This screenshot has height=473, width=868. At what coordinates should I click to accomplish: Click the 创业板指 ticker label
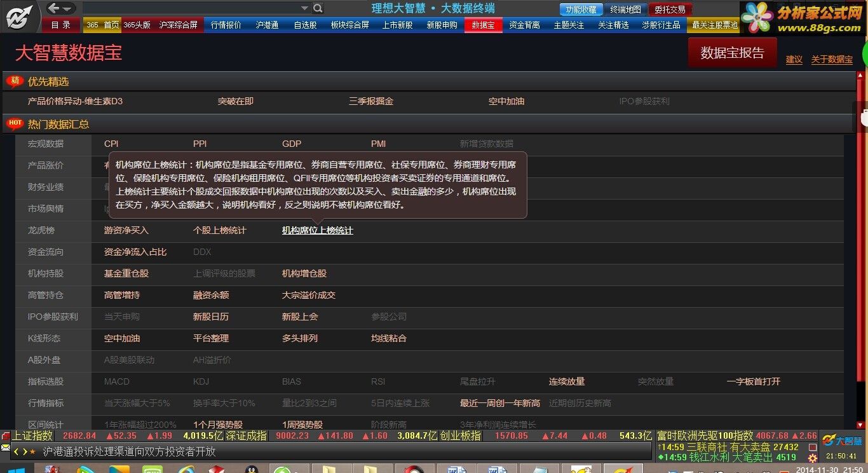point(461,435)
